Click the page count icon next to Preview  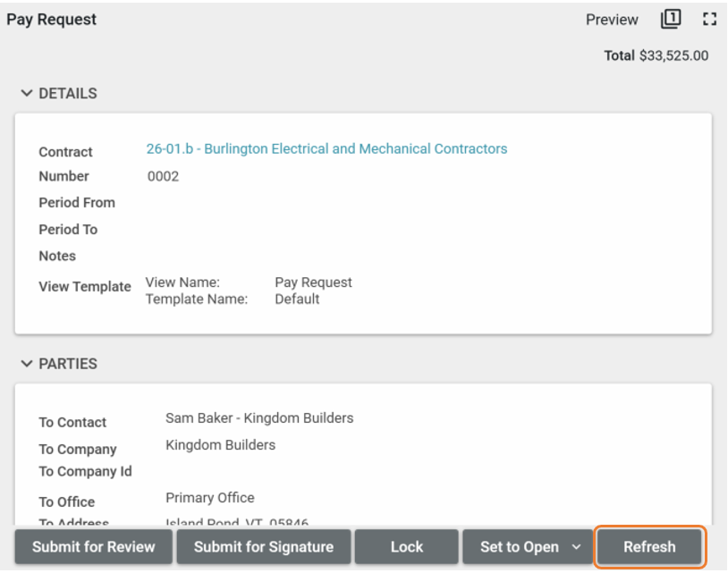point(671,19)
